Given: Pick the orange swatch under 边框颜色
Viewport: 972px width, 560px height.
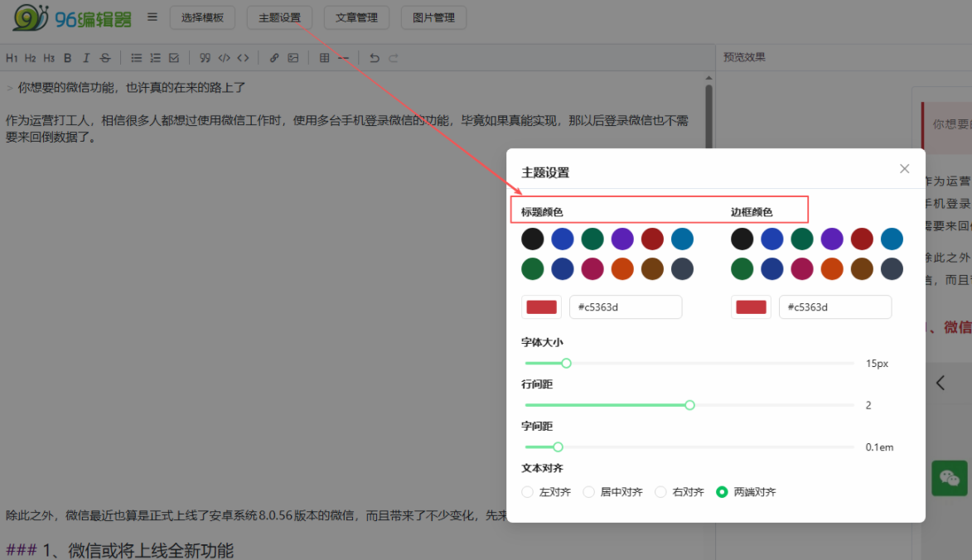Looking at the screenshot, I should coord(832,269).
